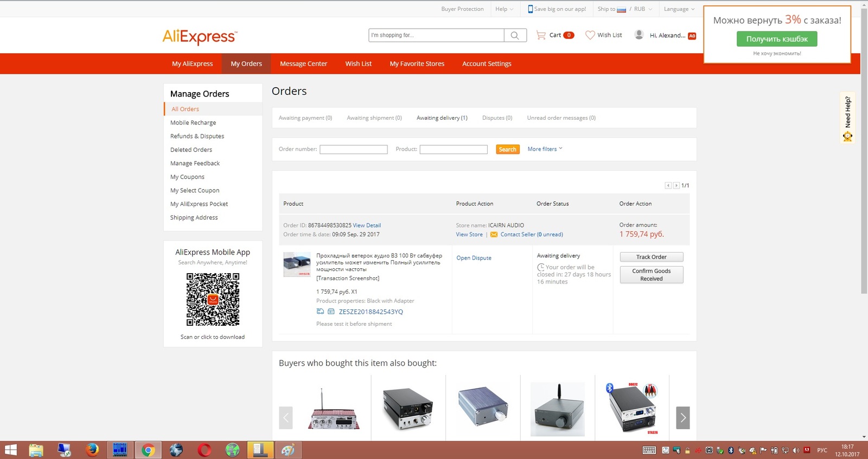The width and height of the screenshot is (868, 459).
Task: Focus the Product filter field
Action: [x=454, y=150]
